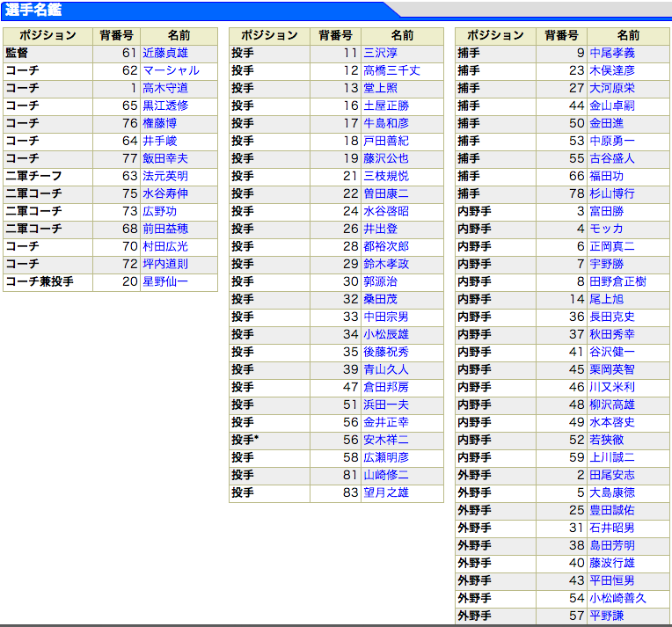672x627 pixels.
Task: Open the 谷沢健一 link
Action: click(x=612, y=352)
